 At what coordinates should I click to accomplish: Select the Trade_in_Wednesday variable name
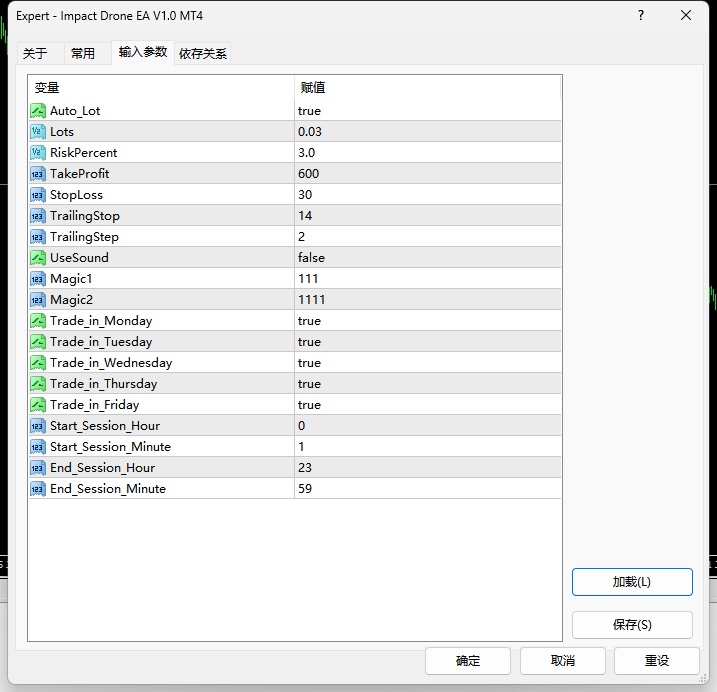111,363
